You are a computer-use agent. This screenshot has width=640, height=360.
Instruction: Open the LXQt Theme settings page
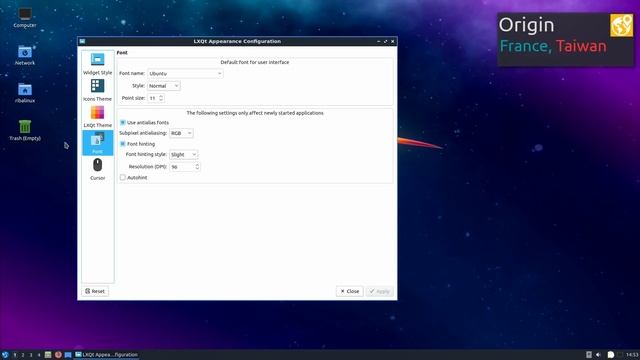coord(98,117)
